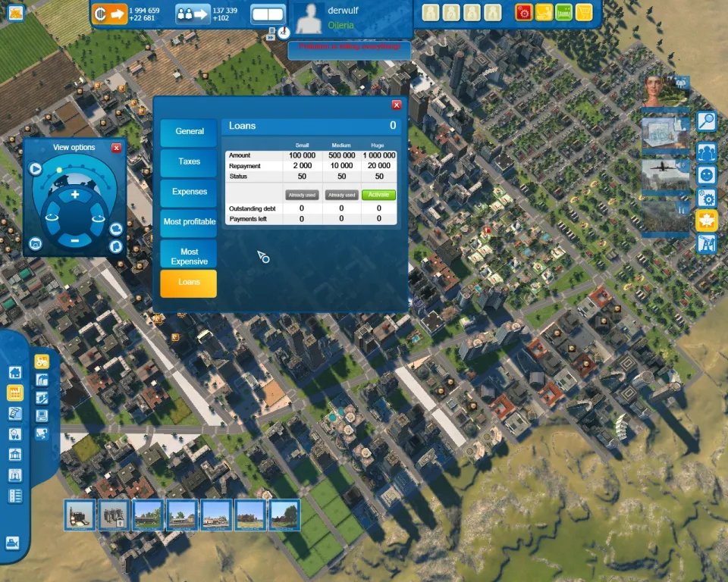728x582 pixels.
Task: Zoom in with the plus button
Action: tap(74, 195)
